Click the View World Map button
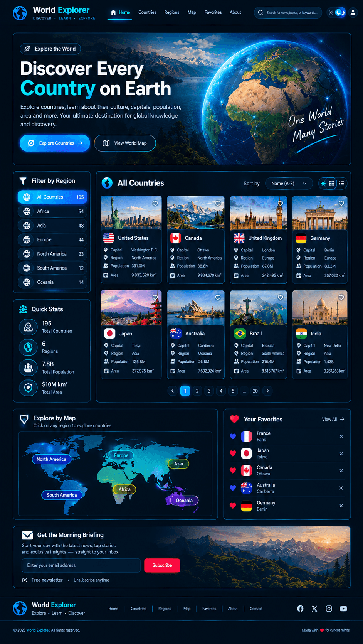 point(125,143)
